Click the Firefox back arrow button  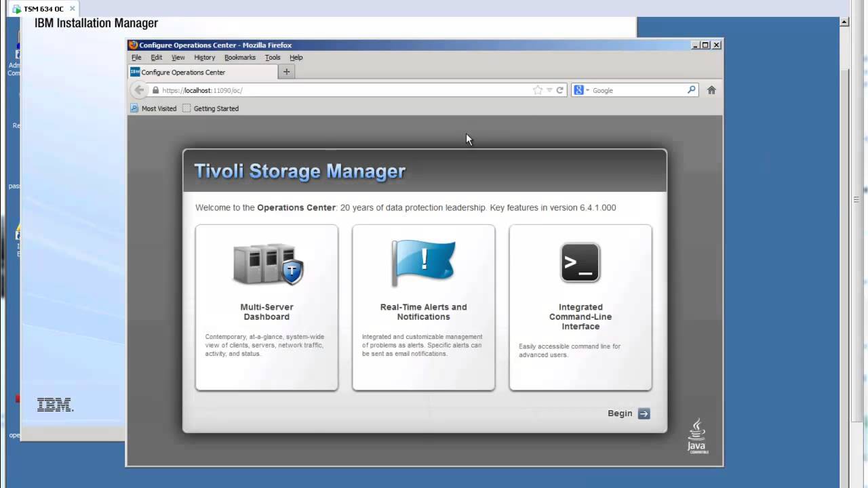[x=139, y=90]
